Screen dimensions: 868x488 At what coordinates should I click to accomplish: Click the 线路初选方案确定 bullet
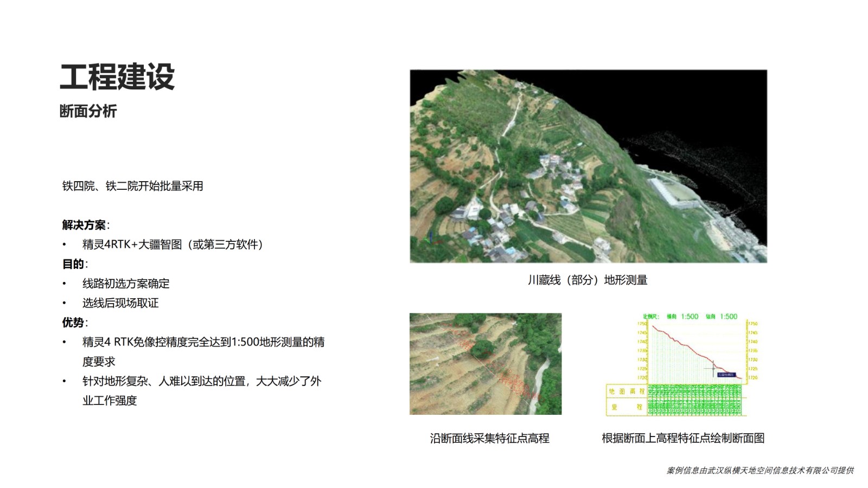coord(126,284)
